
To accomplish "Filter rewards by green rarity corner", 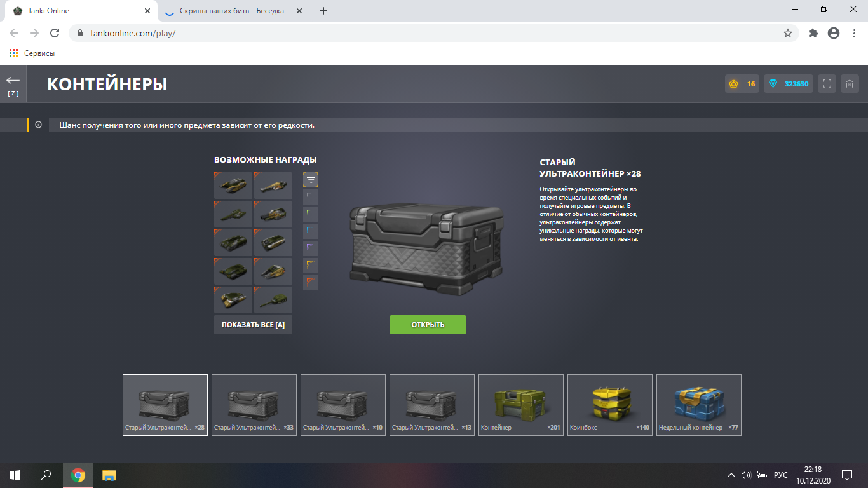I will 311,214.
